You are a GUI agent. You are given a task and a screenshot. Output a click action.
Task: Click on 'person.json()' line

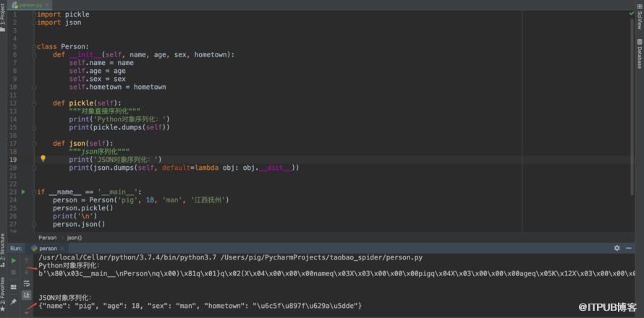coord(79,224)
